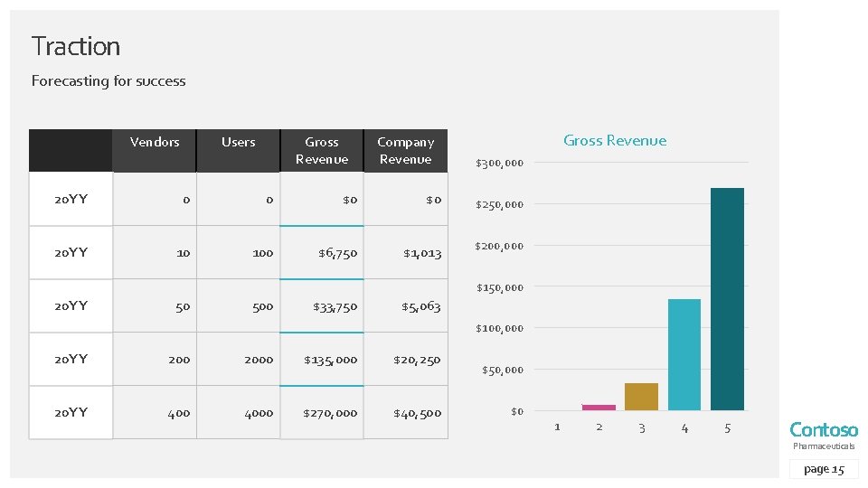Image resolution: width=868 pixels, height=488 pixels.
Task: Click the page 15 number box
Action: tap(823, 469)
